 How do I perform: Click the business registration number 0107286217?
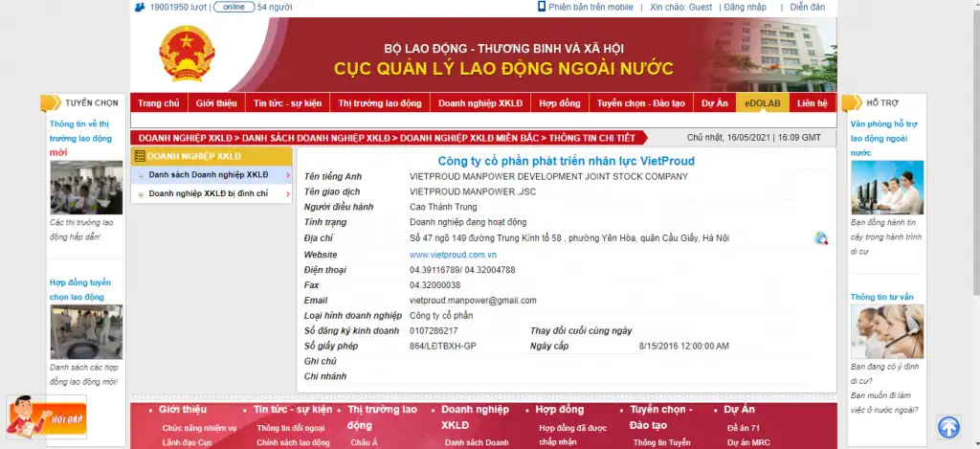point(434,331)
